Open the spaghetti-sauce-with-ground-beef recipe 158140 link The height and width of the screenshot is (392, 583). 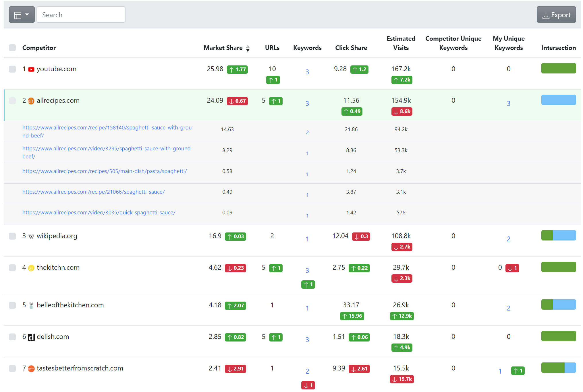pyautogui.click(x=107, y=131)
